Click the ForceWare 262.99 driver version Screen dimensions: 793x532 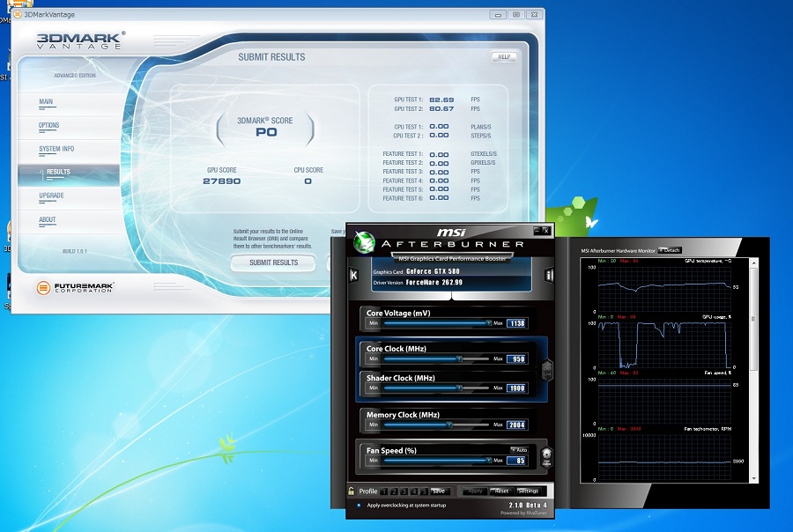coord(434,282)
